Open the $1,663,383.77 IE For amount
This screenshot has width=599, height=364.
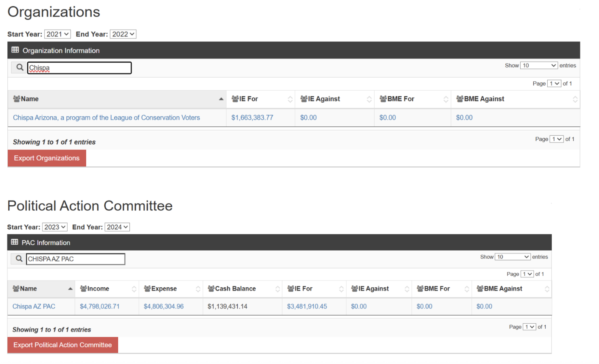252,118
